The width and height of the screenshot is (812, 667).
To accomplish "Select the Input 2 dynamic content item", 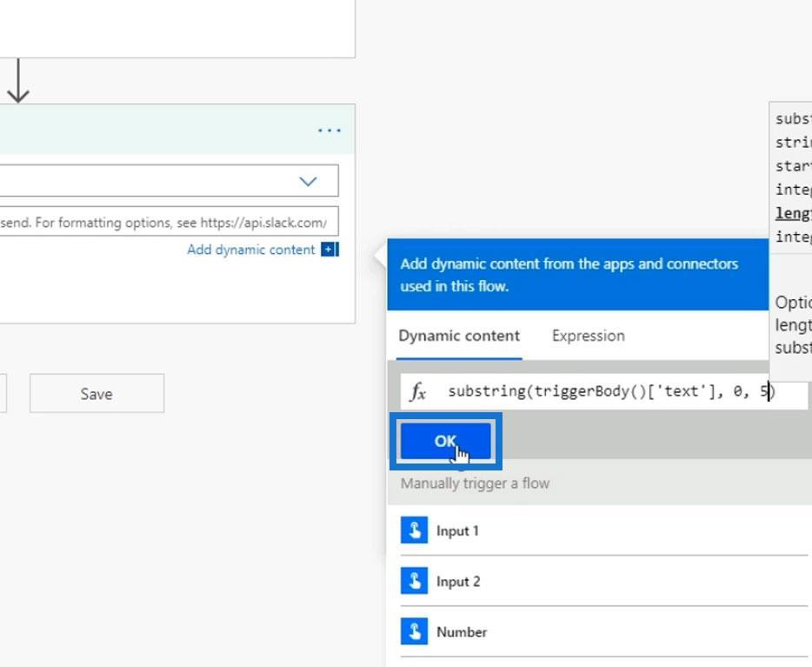I will [x=604, y=582].
